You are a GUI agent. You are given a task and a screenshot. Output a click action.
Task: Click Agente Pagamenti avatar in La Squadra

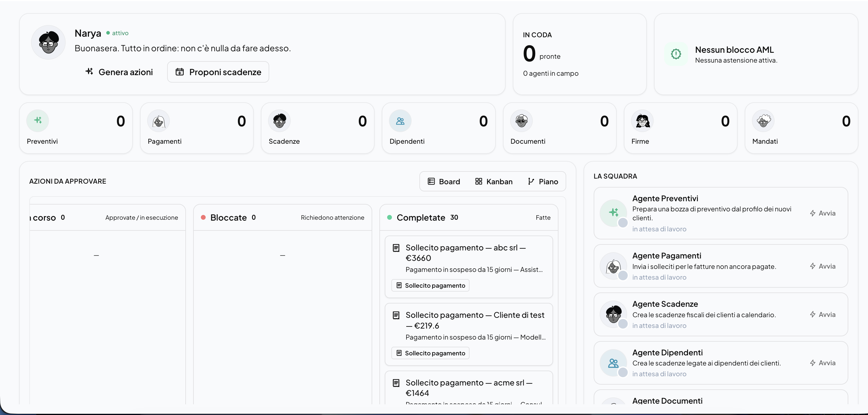613,266
